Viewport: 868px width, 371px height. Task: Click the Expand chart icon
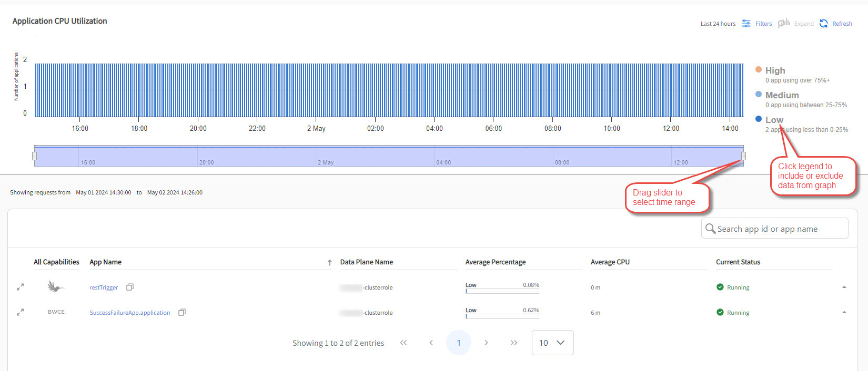point(784,23)
